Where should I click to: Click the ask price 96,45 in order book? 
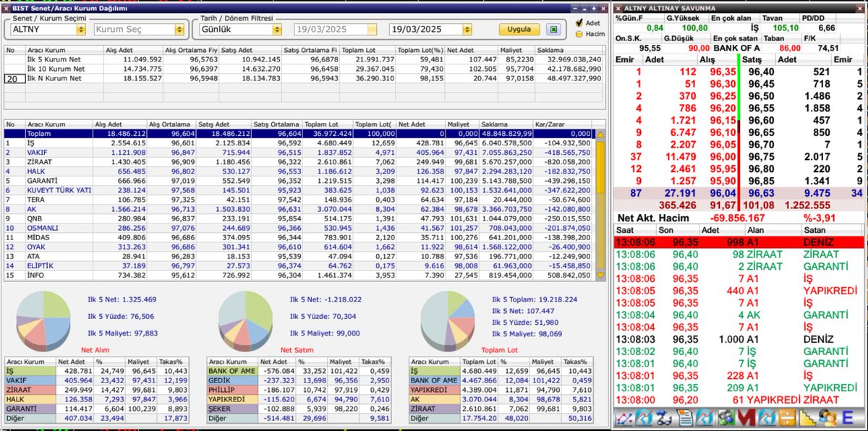click(x=761, y=83)
